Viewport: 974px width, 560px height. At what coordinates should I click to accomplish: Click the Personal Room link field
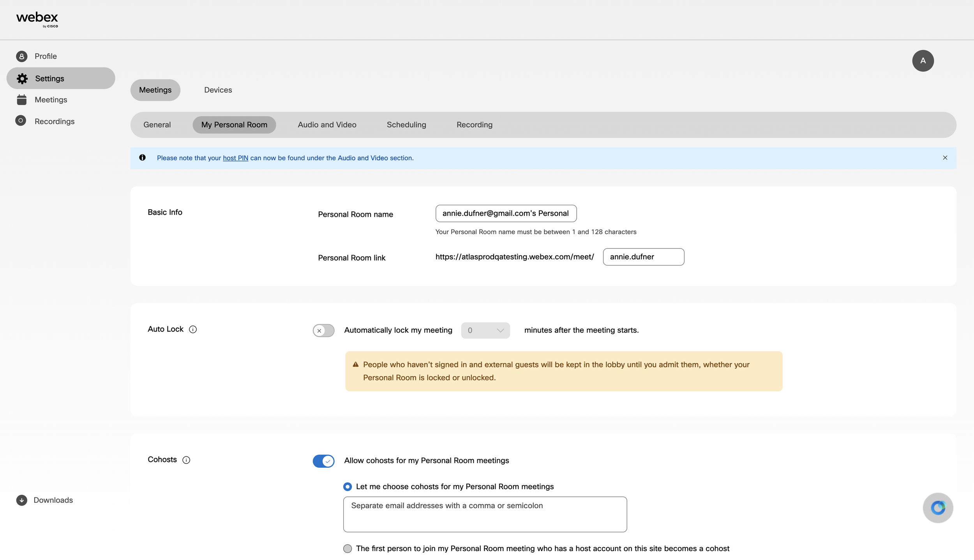644,257
